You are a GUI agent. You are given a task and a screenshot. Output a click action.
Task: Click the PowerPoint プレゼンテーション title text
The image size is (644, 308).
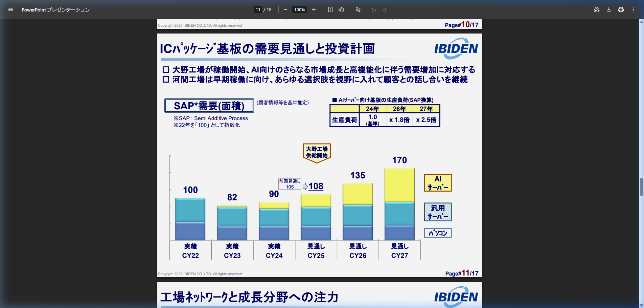click(55, 9)
